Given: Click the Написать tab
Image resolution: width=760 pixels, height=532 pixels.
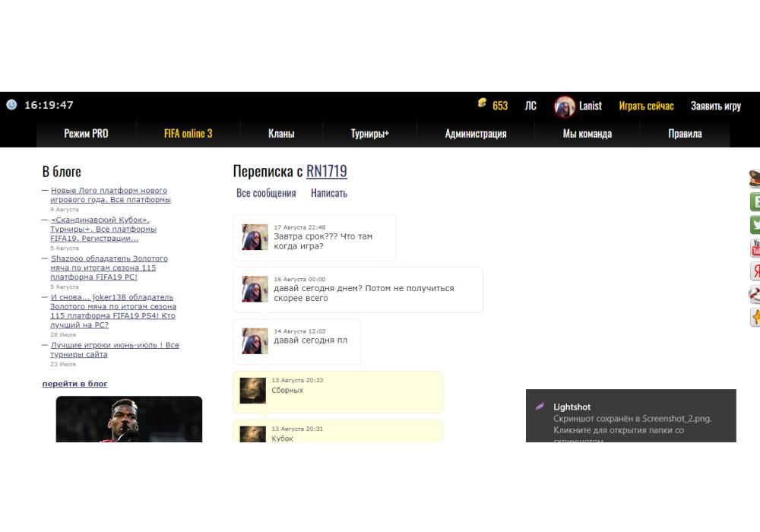Looking at the screenshot, I should point(329,193).
